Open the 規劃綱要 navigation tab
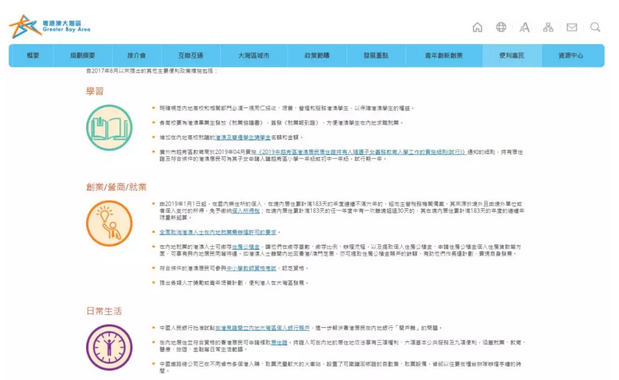This screenshot has width=619, height=380. (x=83, y=56)
